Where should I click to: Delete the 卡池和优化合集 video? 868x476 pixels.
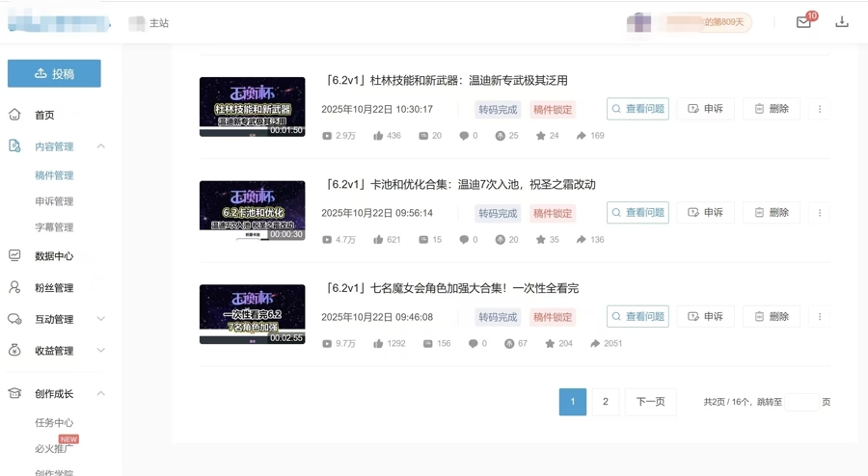[772, 213]
